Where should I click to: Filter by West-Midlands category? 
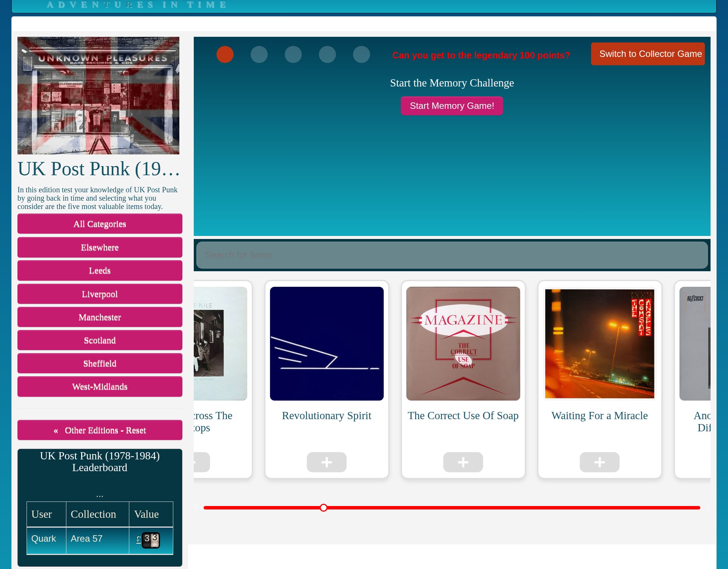[x=100, y=387]
